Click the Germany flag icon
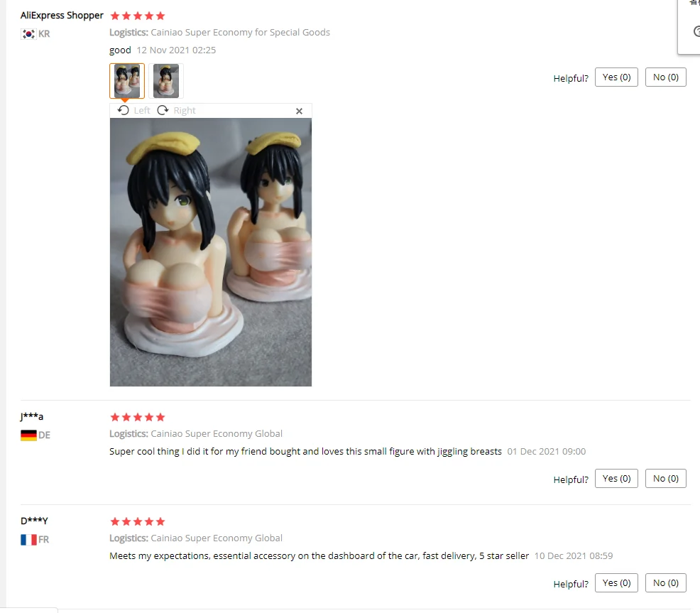 (x=28, y=435)
